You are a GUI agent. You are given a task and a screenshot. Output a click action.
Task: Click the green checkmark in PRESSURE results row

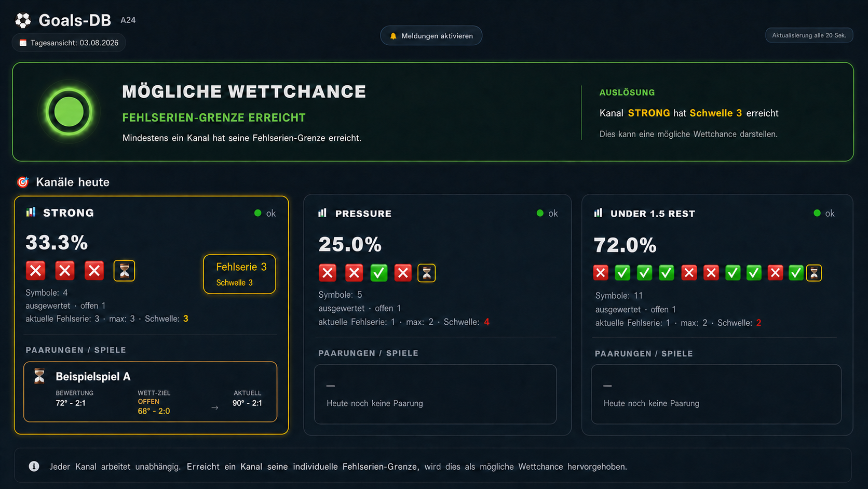(x=379, y=273)
